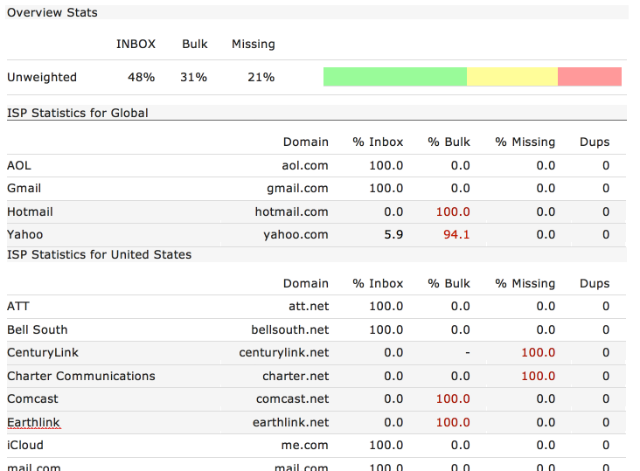Click Comcast's red 100.0 bulk value
640x471 pixels.
(x=453, y=399)
